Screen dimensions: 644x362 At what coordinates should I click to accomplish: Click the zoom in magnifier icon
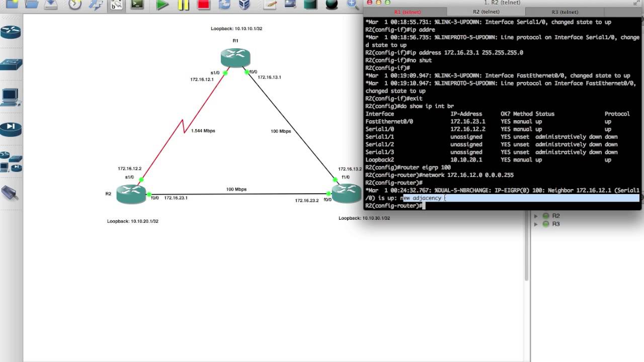click(353, 4)
